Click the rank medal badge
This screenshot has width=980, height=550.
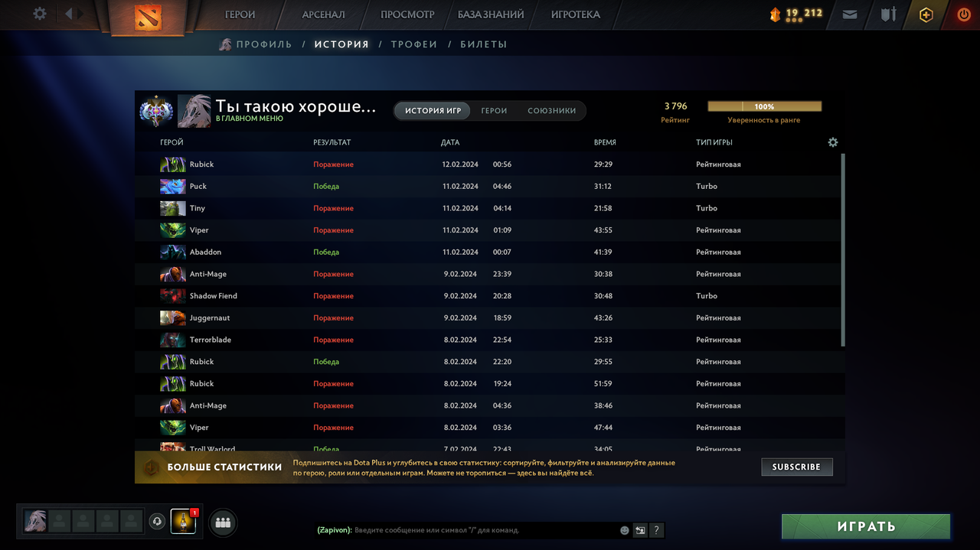tap(156, 111)
